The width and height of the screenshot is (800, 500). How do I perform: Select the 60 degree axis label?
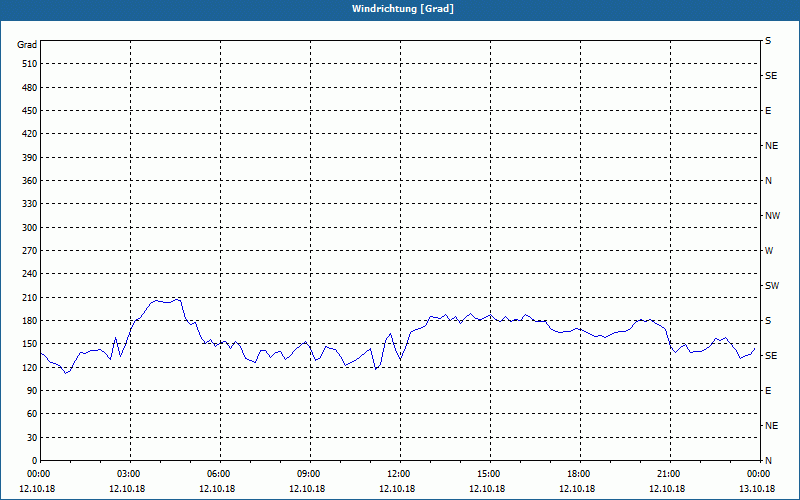point(32,414)
